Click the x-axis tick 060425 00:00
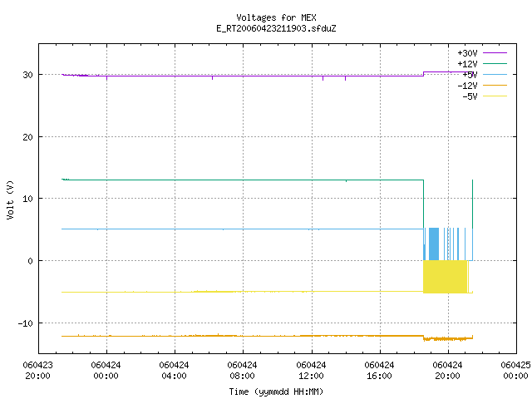 click(x=515, y=371)
